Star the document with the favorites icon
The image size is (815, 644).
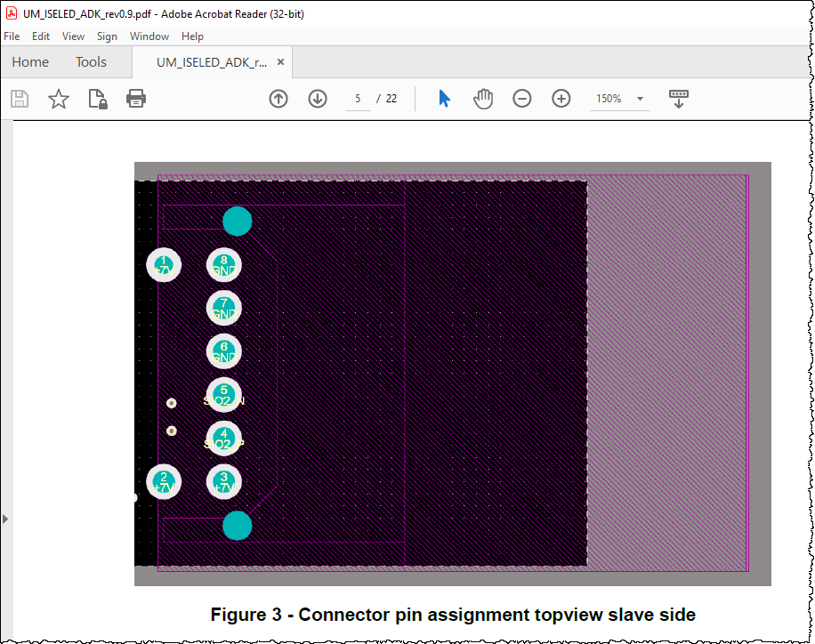pyautogui.click(x=58, y=99)
